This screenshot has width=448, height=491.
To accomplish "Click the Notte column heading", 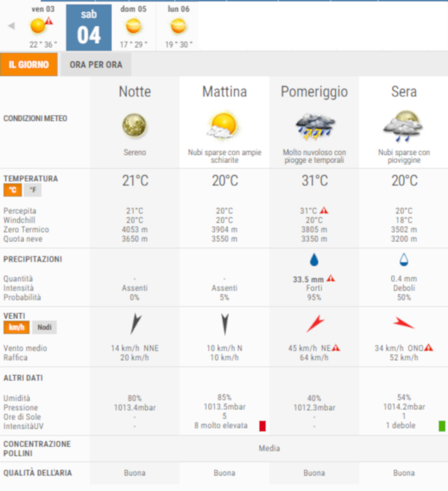I will point(135,92).
